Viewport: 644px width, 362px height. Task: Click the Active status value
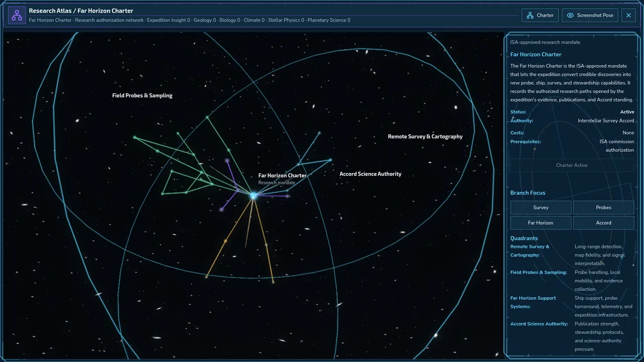(x=627, y=112)
